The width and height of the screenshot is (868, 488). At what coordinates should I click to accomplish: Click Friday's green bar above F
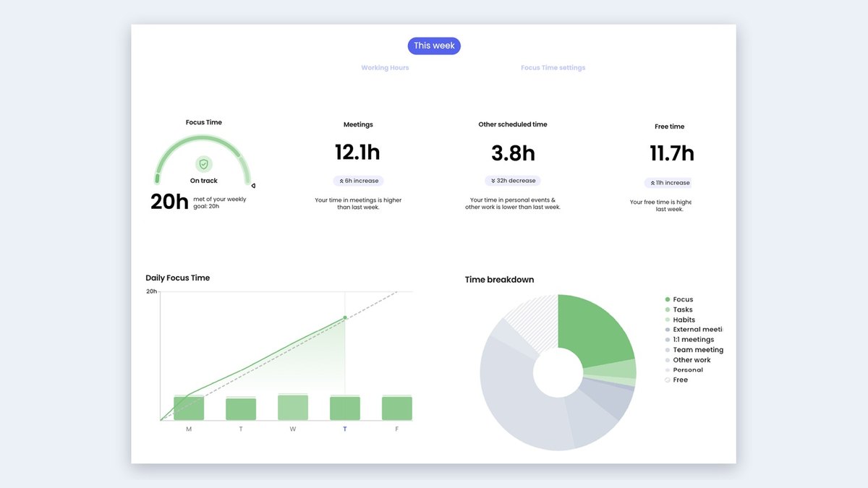click(397, 408)
